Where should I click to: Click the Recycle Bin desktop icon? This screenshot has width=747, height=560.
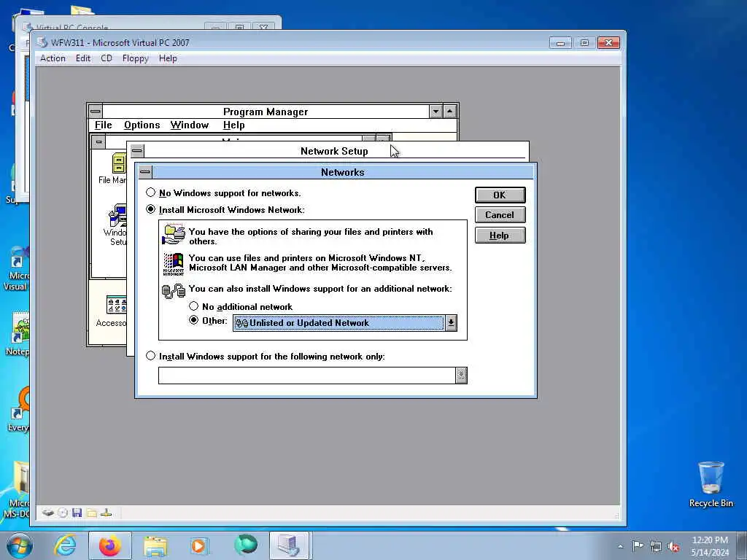711,484
